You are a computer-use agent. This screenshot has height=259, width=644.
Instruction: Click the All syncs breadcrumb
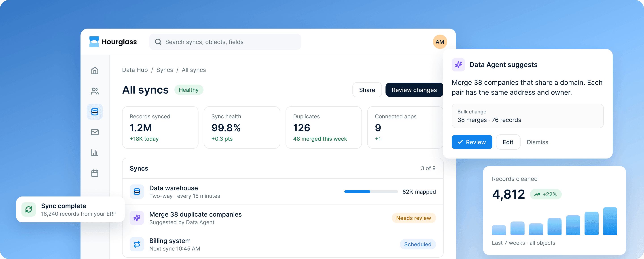point(194,70)
